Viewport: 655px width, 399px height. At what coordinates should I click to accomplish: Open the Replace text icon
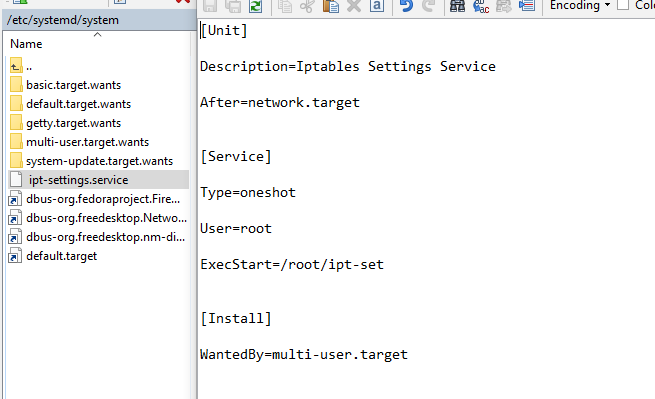coord(481,6)
